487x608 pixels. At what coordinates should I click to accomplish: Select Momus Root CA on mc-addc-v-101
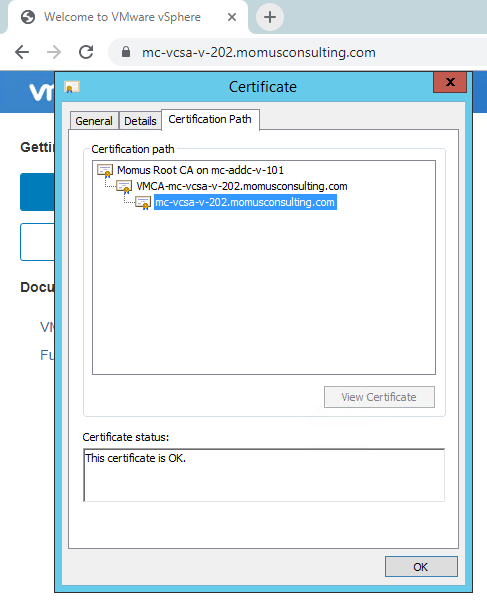(x=200, y=170)
